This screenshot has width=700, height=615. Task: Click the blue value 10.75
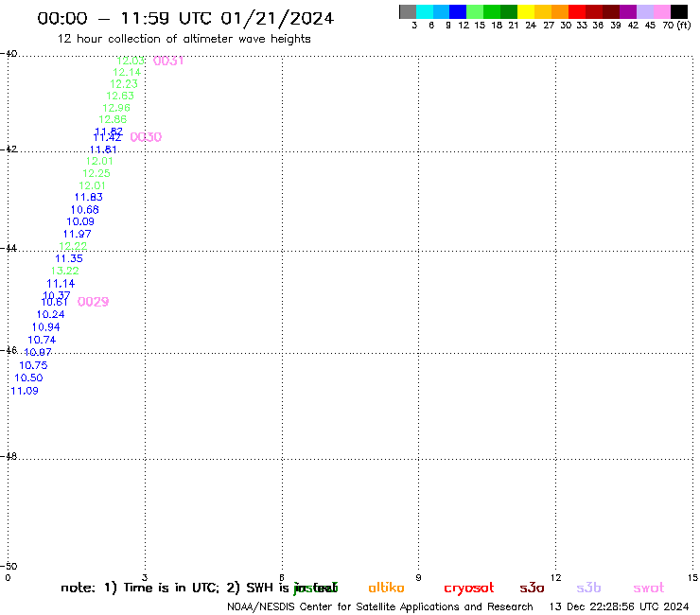(x=33, y=365)
